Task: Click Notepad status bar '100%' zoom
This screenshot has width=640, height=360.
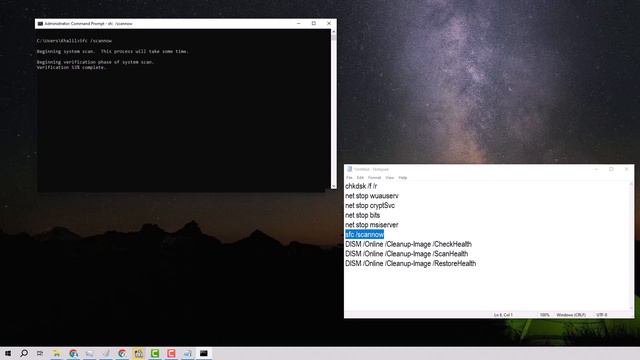Action: pyautogui.click(x=544, y=315)
